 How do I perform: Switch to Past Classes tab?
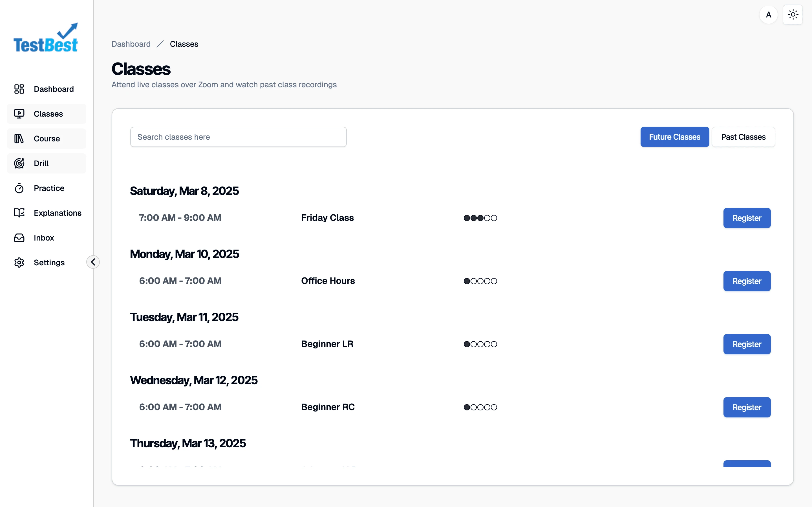tap(743, 137)
